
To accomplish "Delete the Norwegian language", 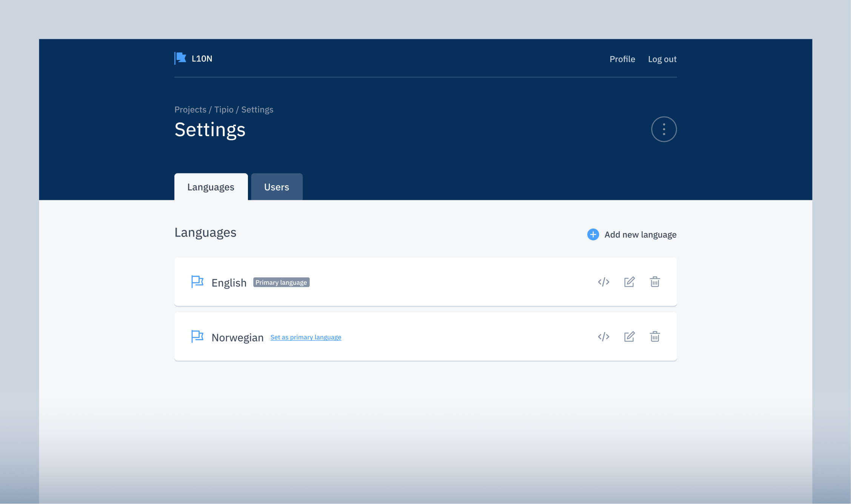I will (655, 337).
